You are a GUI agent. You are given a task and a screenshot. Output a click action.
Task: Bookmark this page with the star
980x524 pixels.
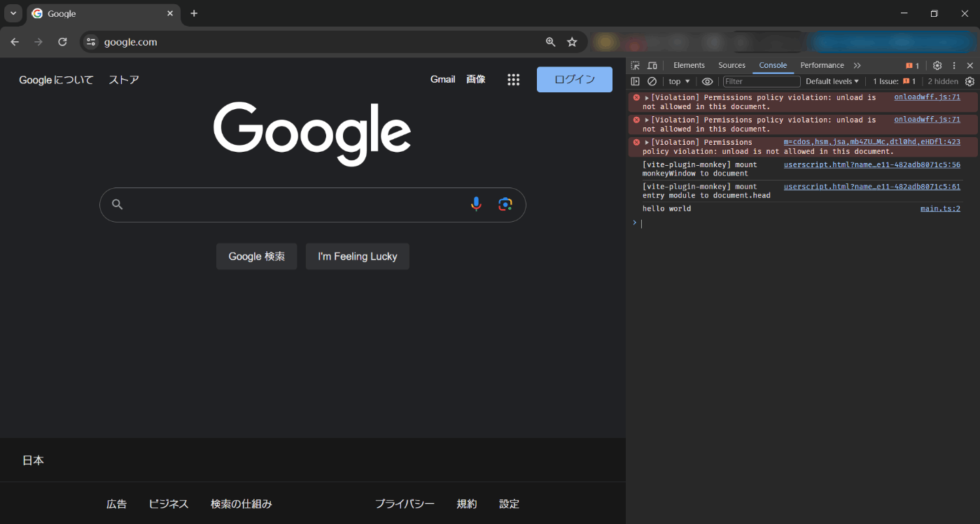(x=572, y=42)
